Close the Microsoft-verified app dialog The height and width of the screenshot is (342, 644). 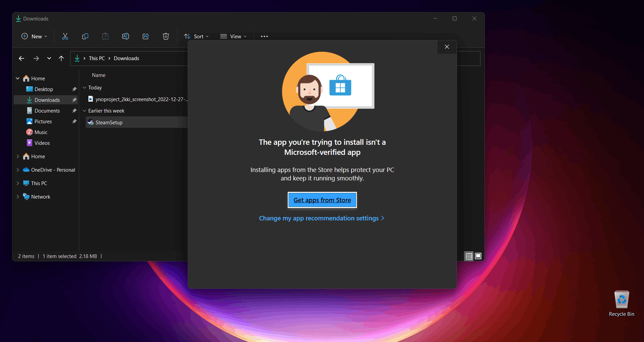[x=447, y=47]
